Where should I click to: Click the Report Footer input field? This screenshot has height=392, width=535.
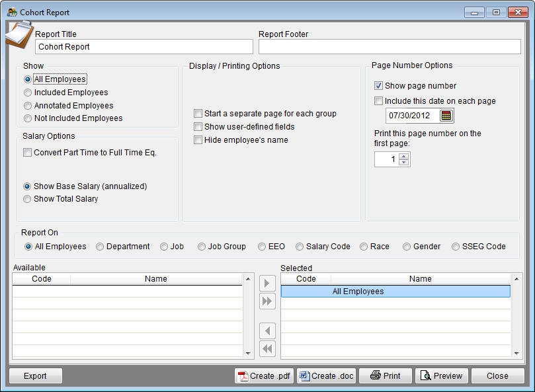390,47
